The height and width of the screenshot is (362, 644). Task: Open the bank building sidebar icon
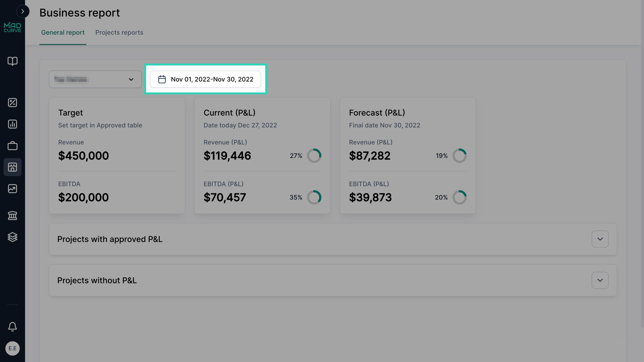coord(12,215)
